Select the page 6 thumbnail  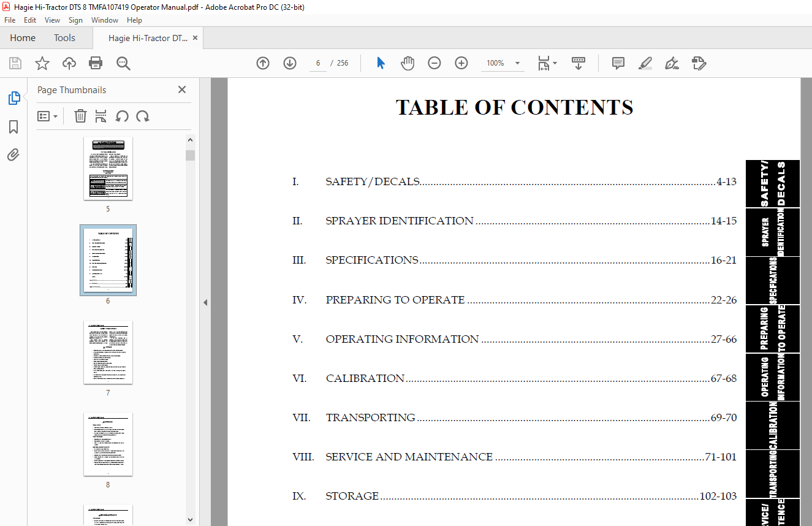108,261
